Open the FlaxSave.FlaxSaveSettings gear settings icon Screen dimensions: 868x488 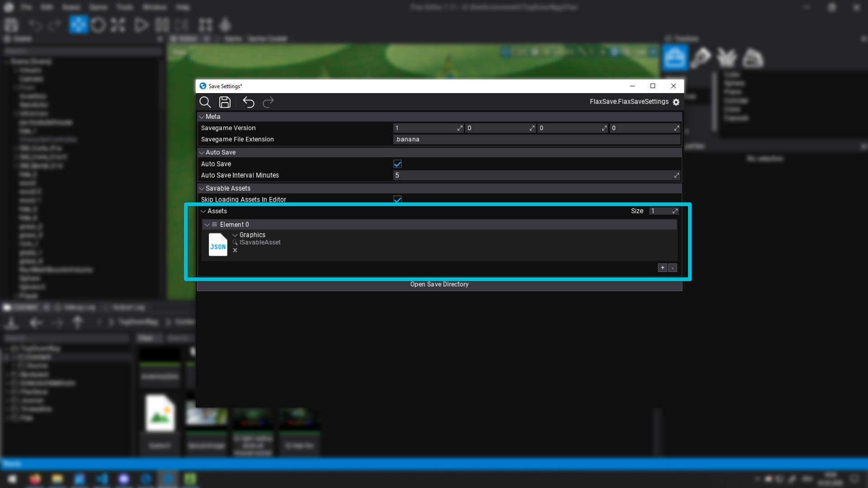pos(676,102)
